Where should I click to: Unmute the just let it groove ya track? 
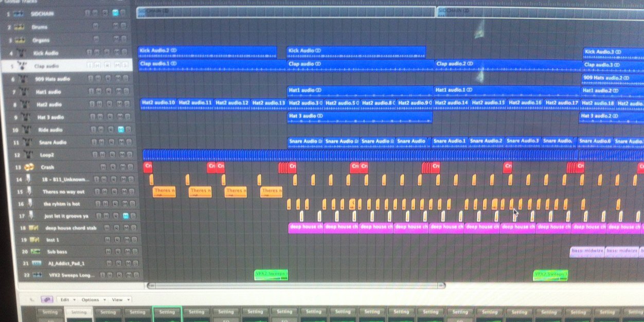(125, 216)
